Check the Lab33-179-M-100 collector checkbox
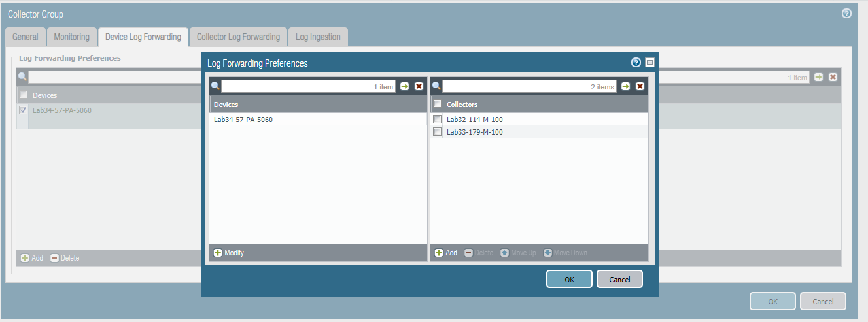The width and height of the screenshot is (868, 322). (438, 132)
